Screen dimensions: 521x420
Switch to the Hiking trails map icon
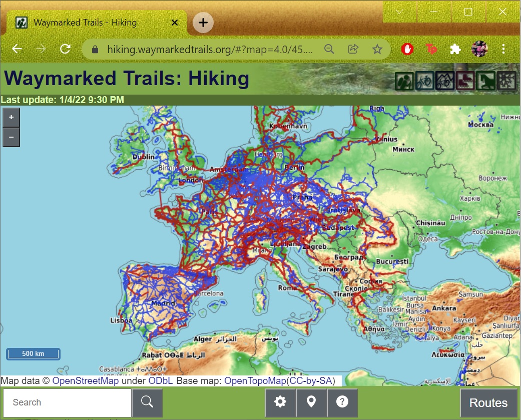coord(404,81)
